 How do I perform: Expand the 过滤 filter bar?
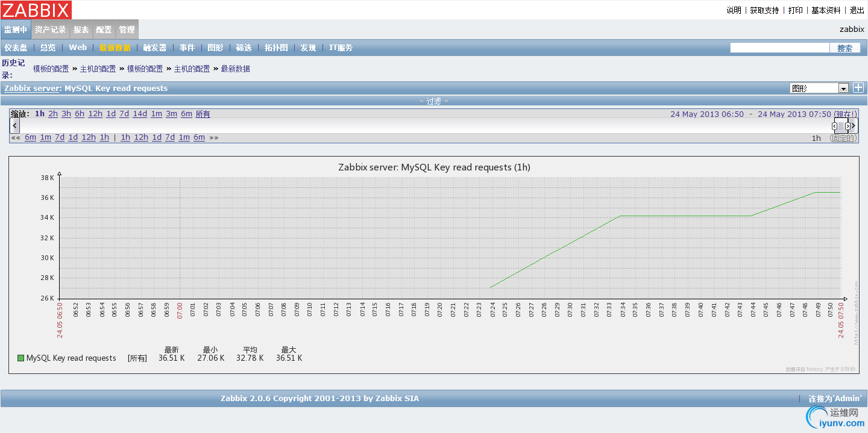coord(434,101)
